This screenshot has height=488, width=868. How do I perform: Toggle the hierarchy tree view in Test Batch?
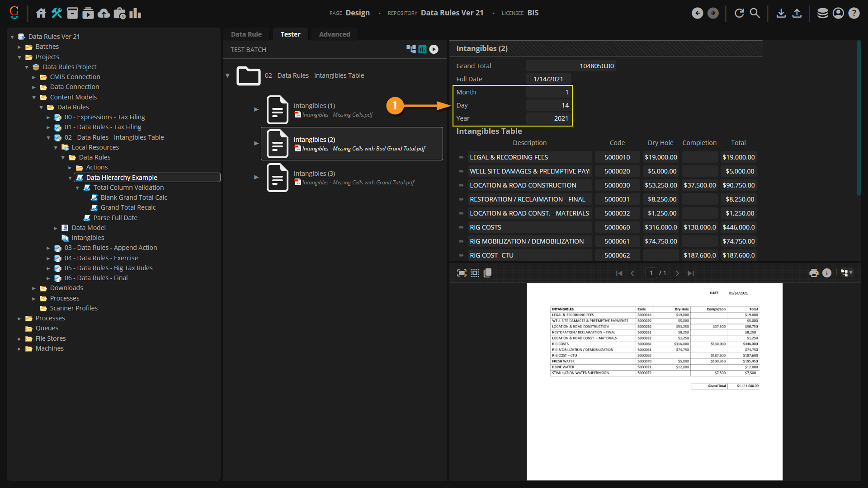411,49
